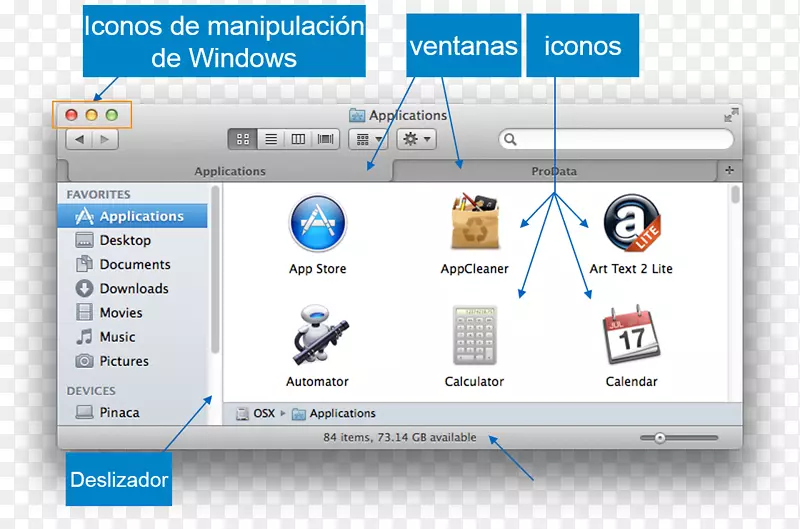Screen dimensions: 800x529
Task: Open the Art Text 2 Lite icon
Action: [x=632, y=222]
